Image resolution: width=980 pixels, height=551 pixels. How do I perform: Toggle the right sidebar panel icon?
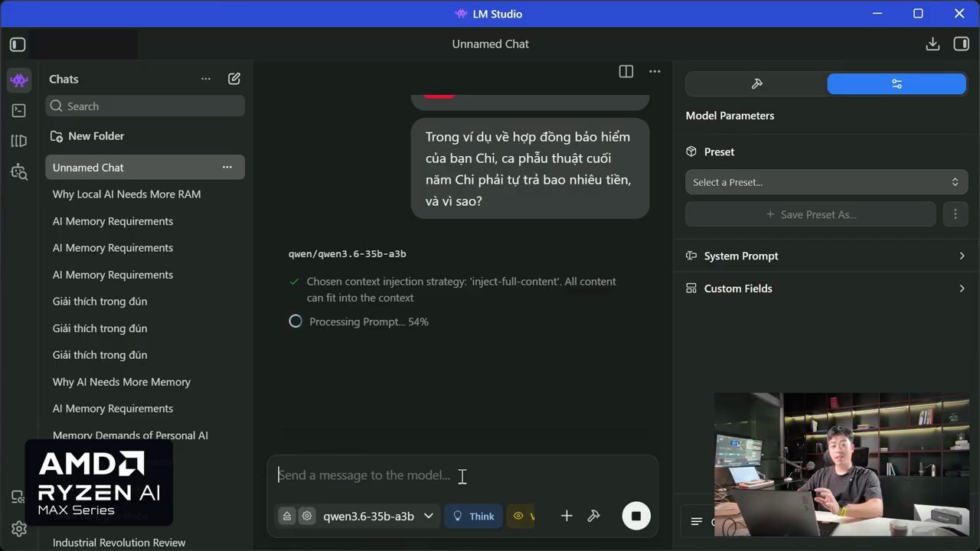click(961, 44)
